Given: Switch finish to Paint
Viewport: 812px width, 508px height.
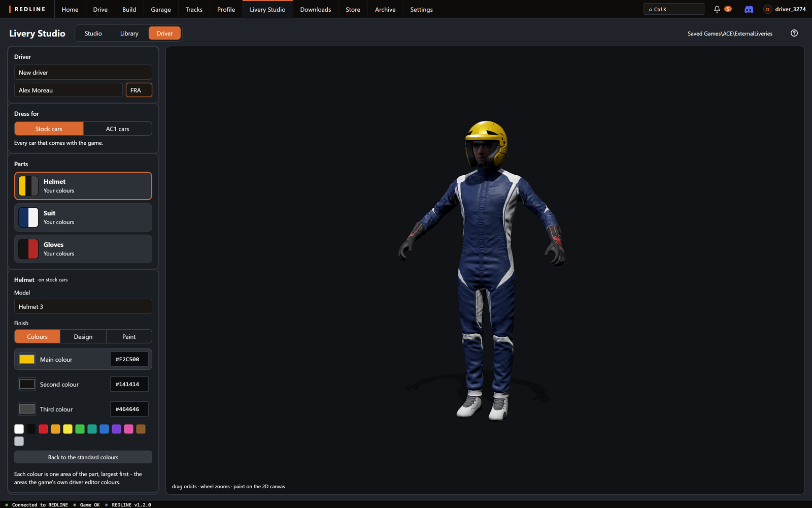Looking at the screenshot, I should pos(129,336).
